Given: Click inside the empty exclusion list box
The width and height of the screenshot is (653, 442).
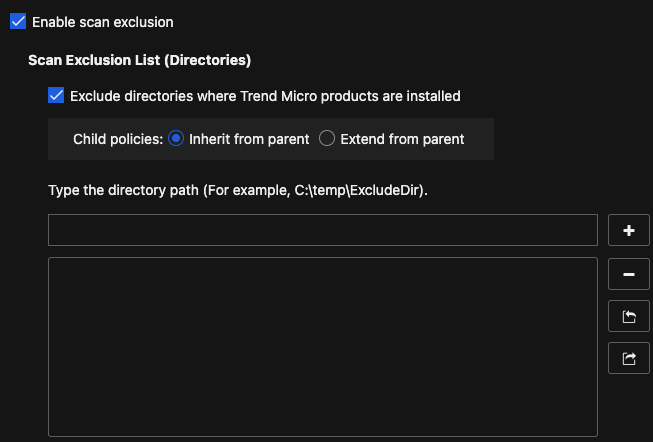Looking at the screenshot, I should pyautogui.click(x=322, y=345).
